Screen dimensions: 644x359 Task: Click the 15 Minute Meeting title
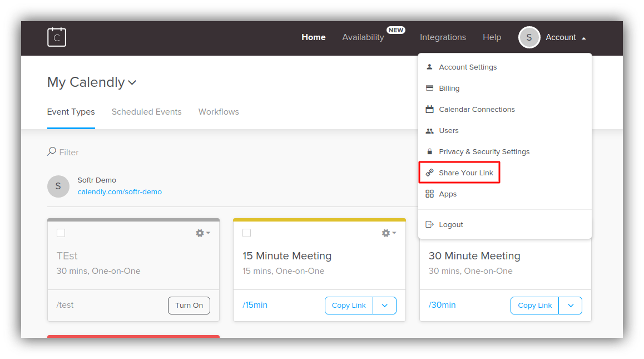(x=286, y=256)
